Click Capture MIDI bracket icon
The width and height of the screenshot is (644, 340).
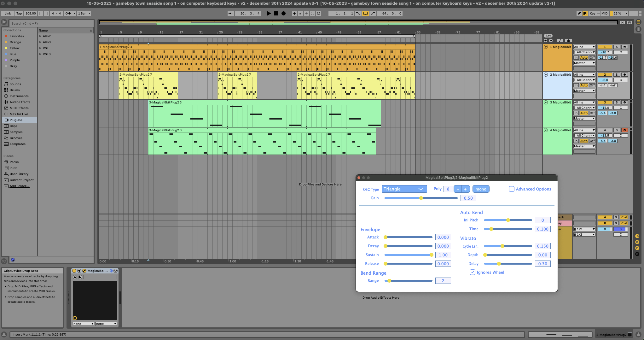312,13
